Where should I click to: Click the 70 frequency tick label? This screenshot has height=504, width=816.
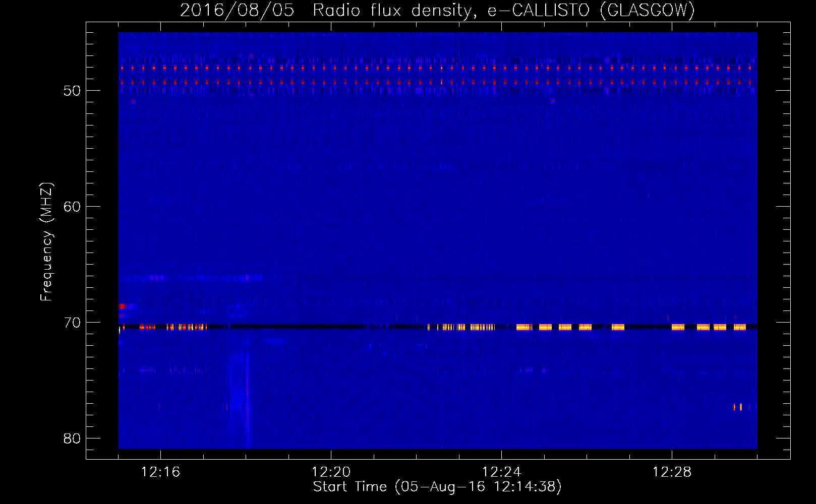pos(72,323)
